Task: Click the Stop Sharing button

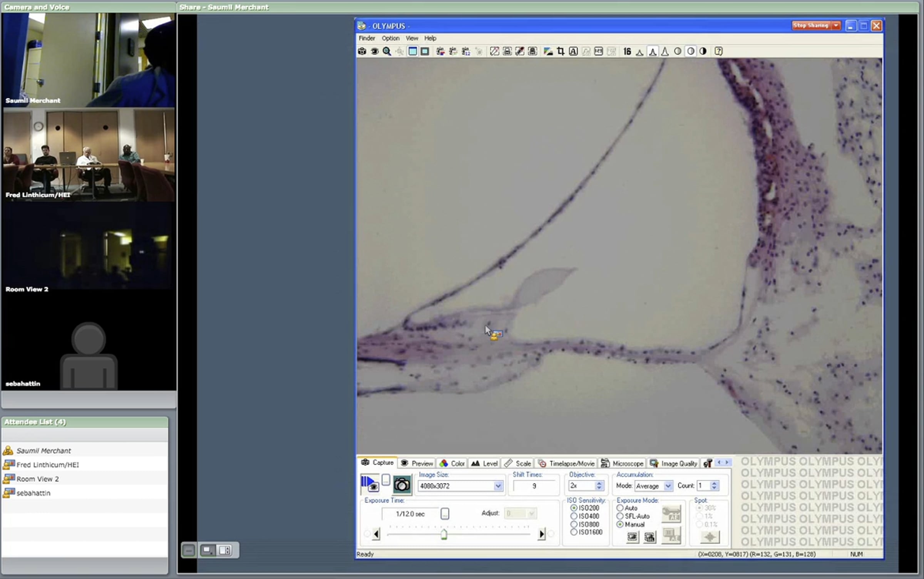Action: tap(811, 25)
